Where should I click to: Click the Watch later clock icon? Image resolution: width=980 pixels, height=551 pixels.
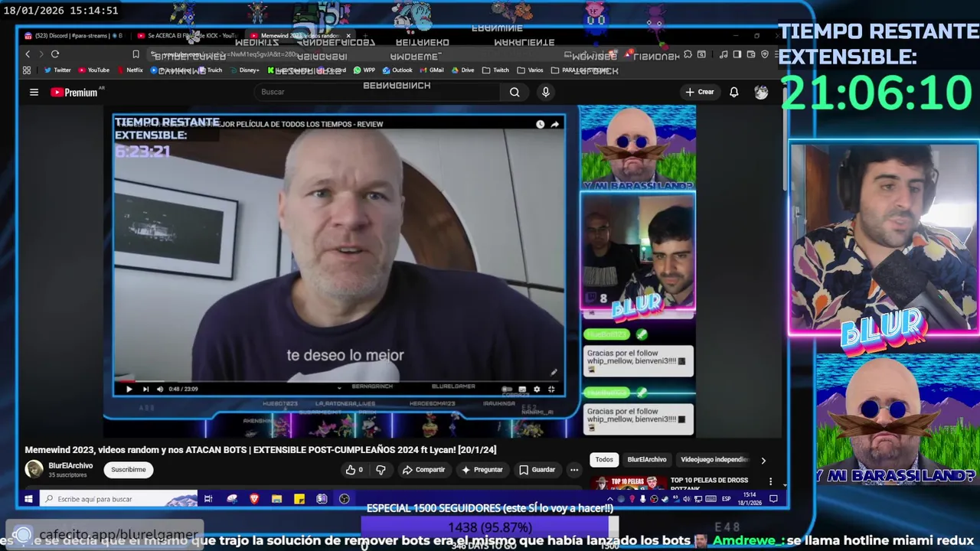(540, 124)
